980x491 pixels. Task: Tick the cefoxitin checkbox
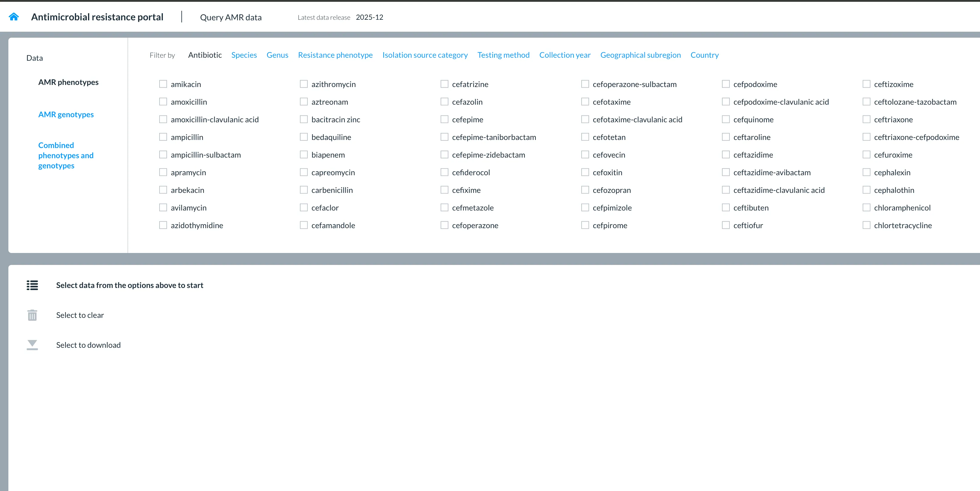click(585, 172)
